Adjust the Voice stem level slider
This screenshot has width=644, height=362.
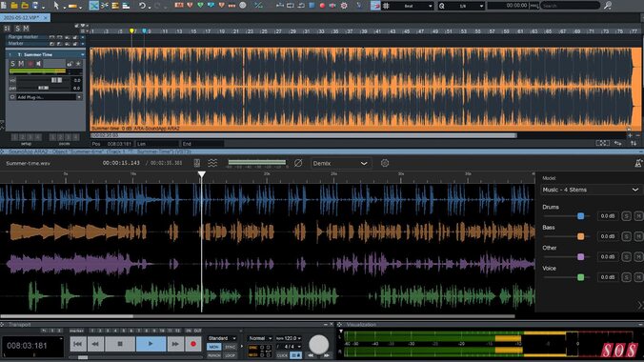[581, 277]
